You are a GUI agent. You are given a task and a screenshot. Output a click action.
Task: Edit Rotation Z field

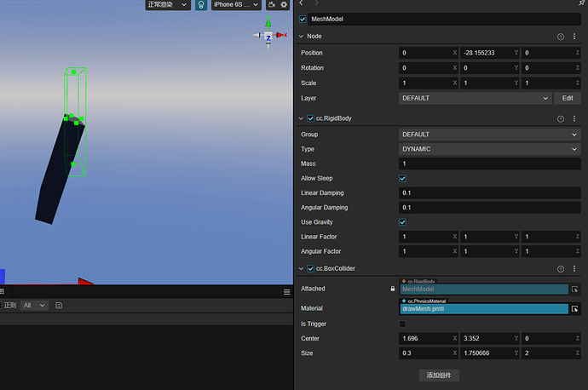[x=551, y=68]
